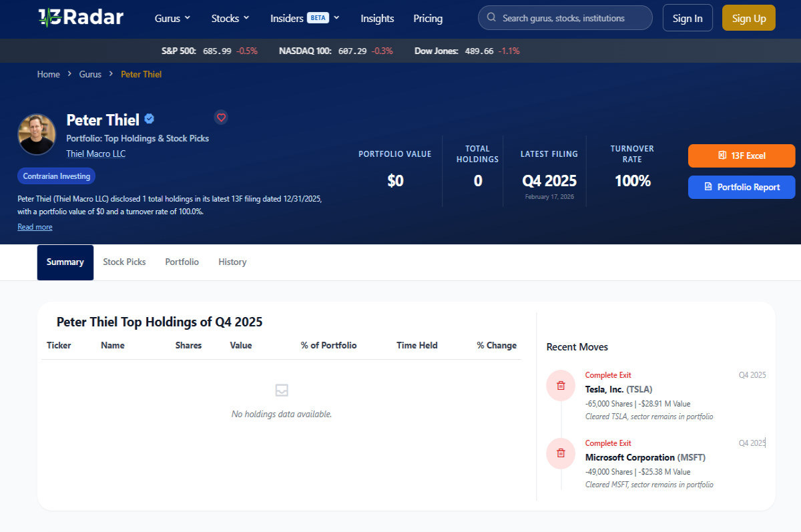Screen dimensions: 801x532
Task: Click the Value column header
Action: coord(241,345)
